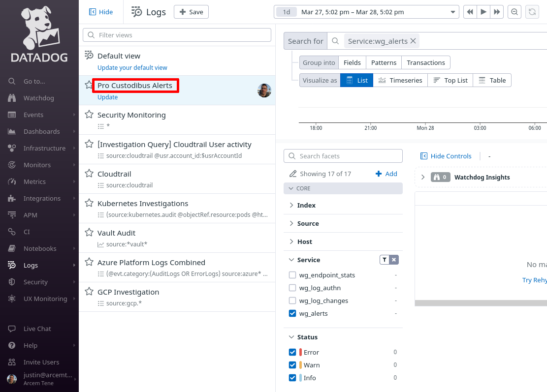Hide the saved views panel
The height and width of the screenshot is (392, 547).
[x=101, y=12]
